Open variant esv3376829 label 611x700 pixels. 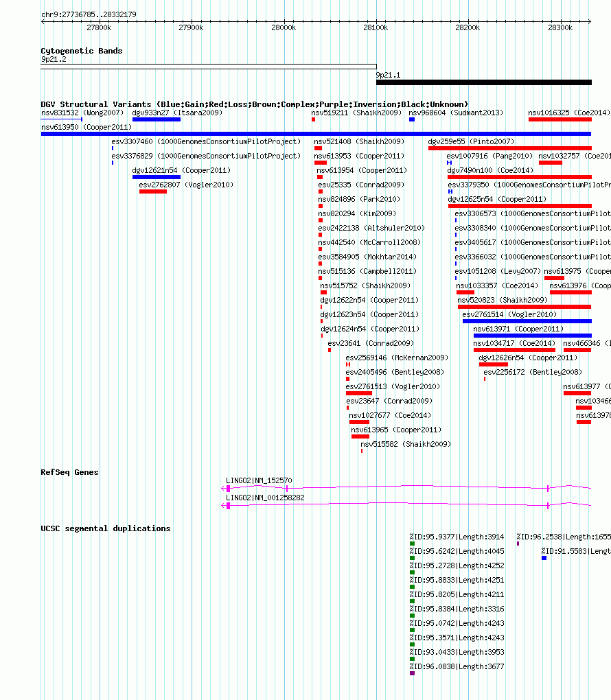[x=206, y=156]
